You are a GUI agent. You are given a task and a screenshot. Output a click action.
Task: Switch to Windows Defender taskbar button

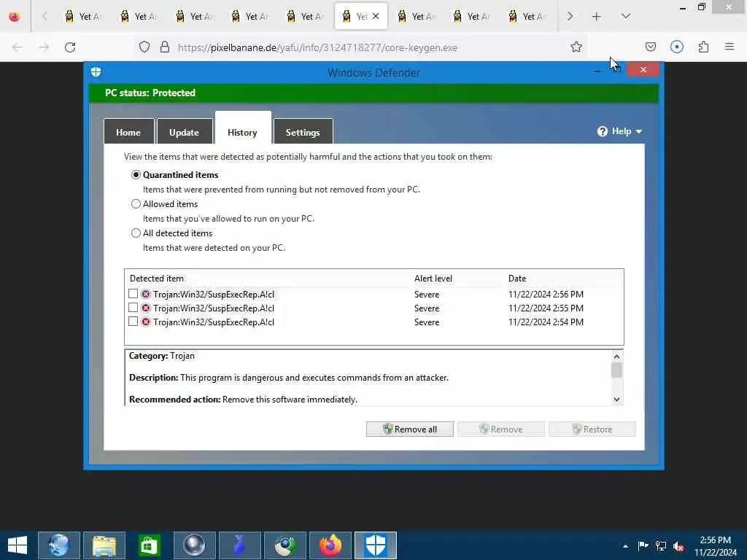tap(376, 545)
